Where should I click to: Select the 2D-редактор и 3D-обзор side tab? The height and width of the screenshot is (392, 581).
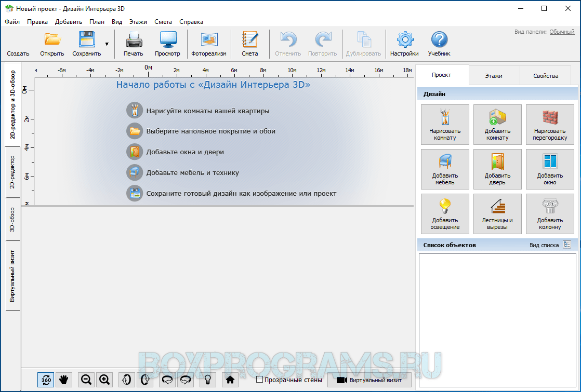pyautogui.click(x=13, y=105)
